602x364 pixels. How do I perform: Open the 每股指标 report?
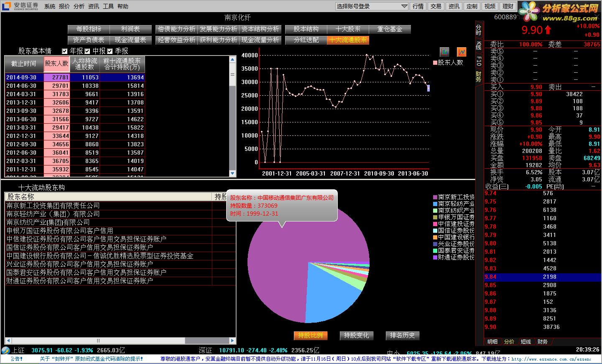tap(89, 29)
